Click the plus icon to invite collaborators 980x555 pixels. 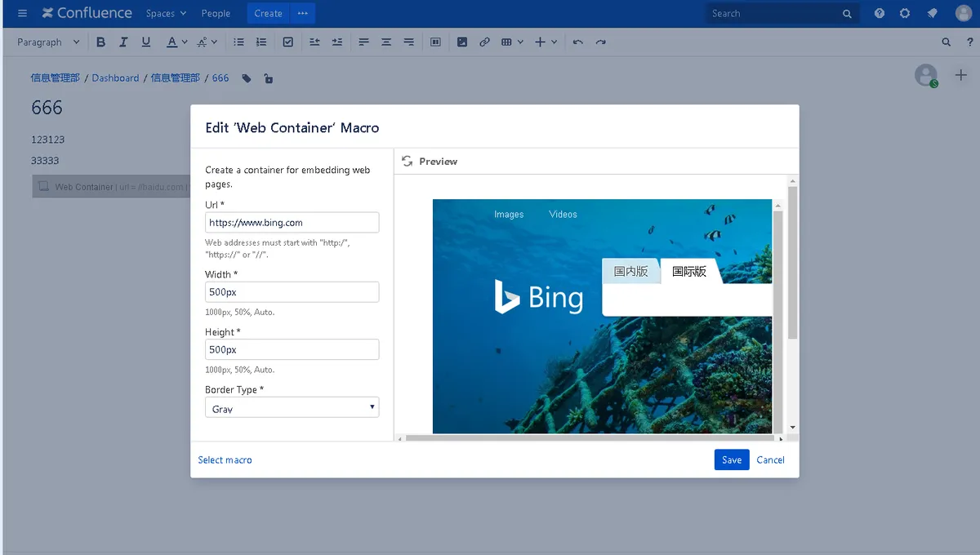coord(961,75)
